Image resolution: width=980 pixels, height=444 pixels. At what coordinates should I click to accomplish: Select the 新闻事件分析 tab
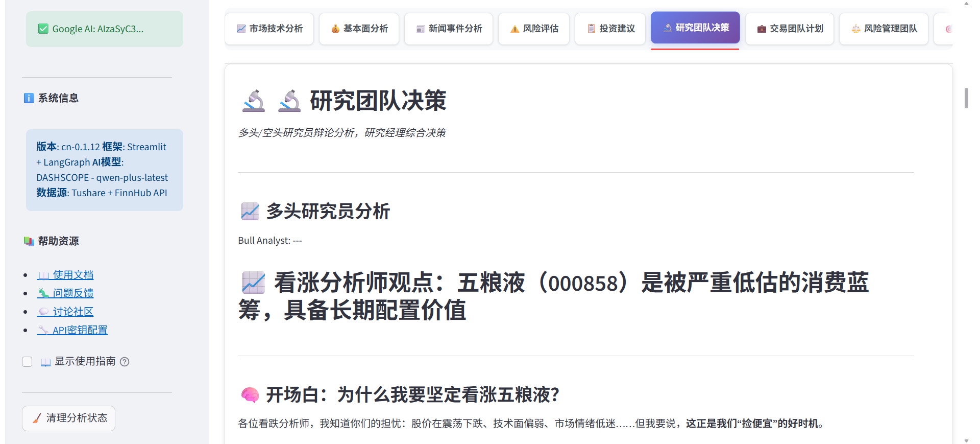point(449,29)
